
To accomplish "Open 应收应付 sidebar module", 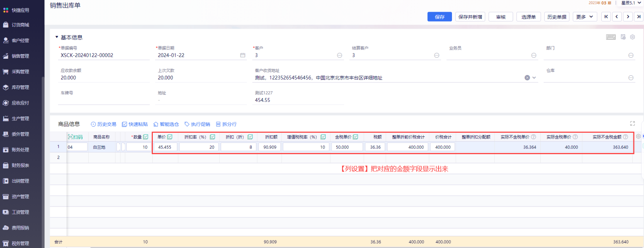I will [16, 103].
